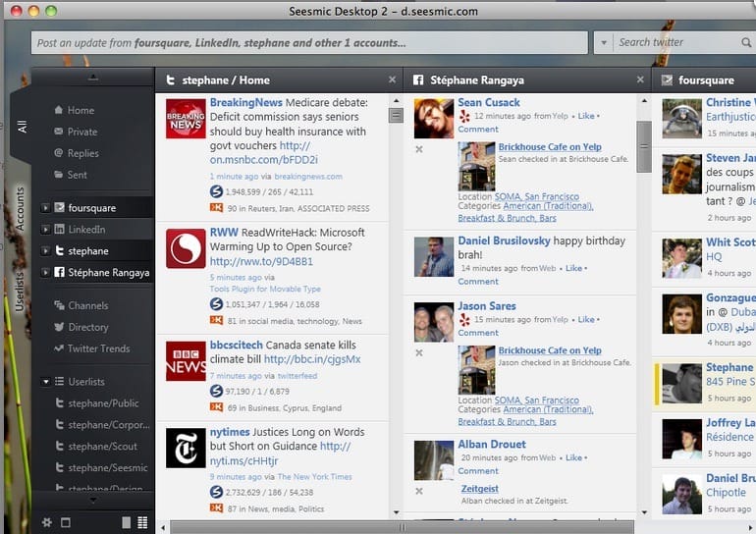Click the Seesmic stats icon under BreakingNews

[216, 191]
